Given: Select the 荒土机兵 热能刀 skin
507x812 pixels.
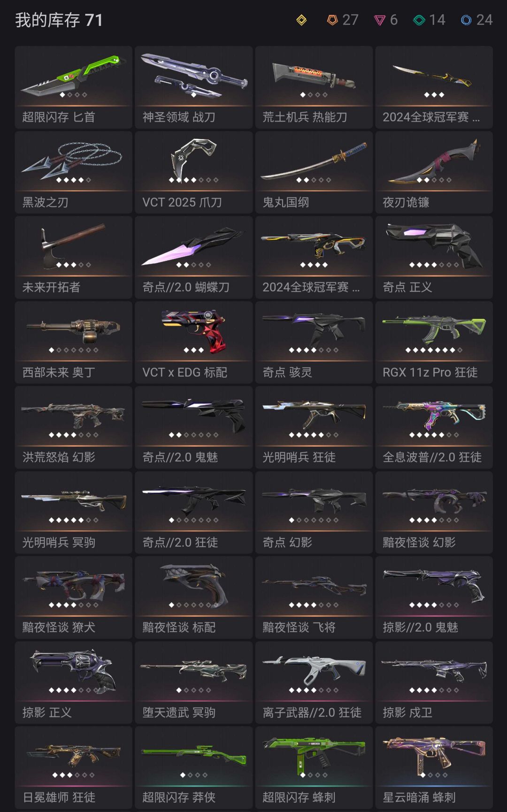Looking at the screenshot, I should [x=314, y=87].
